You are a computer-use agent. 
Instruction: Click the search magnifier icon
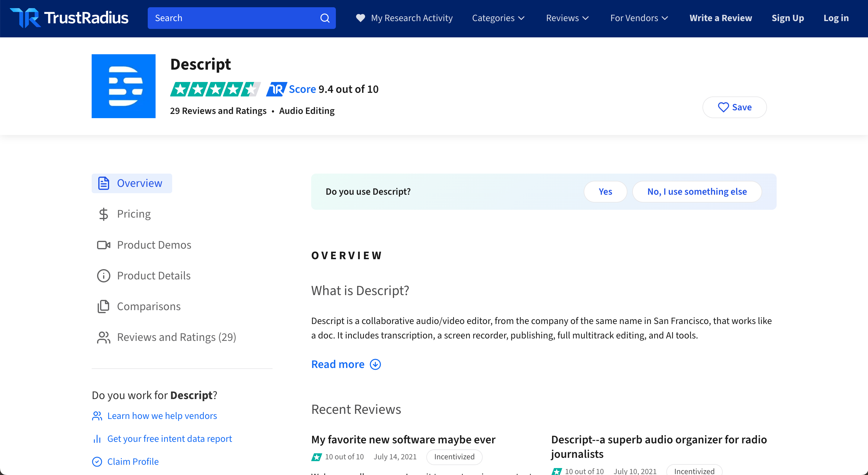point(324,18)
